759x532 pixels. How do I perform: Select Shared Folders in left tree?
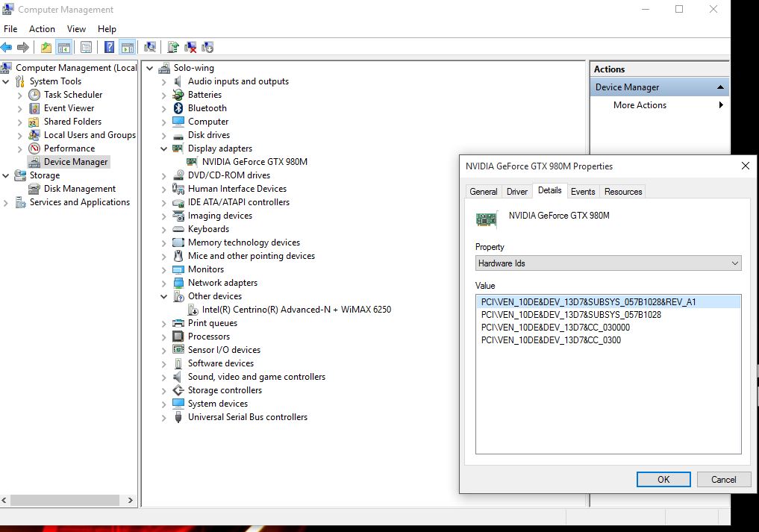(72, 122)
